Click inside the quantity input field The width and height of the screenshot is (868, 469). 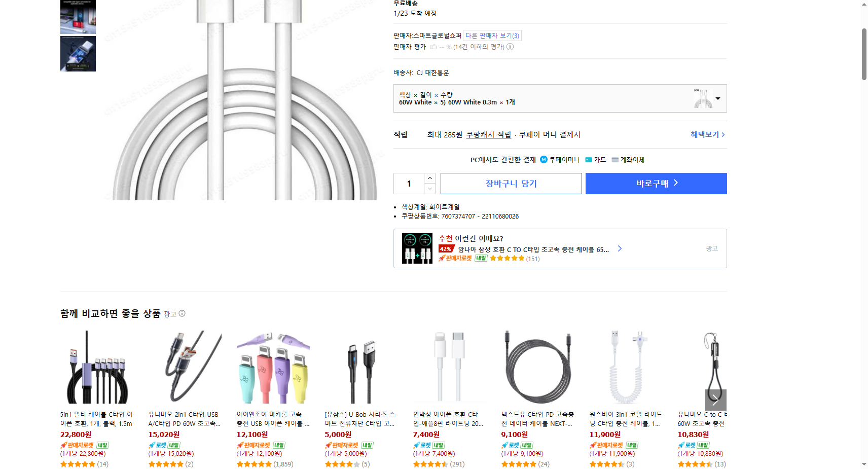tap(409, 184)
